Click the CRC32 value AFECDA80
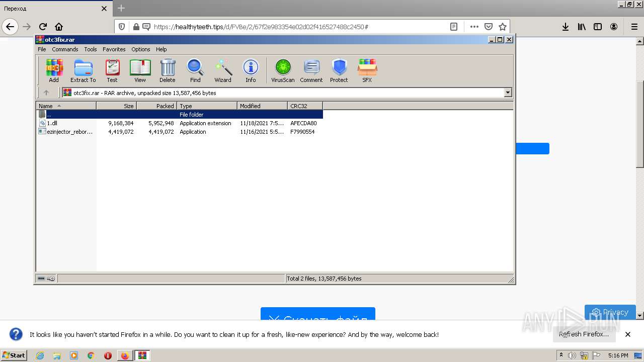This screenshot has width=644, height=362. point(303,123)
